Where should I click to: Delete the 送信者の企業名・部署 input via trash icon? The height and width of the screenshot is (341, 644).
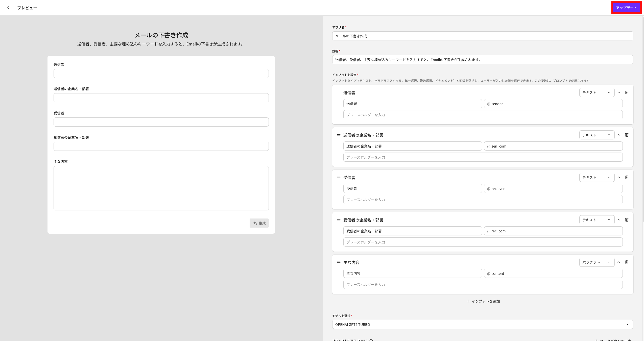627,135
